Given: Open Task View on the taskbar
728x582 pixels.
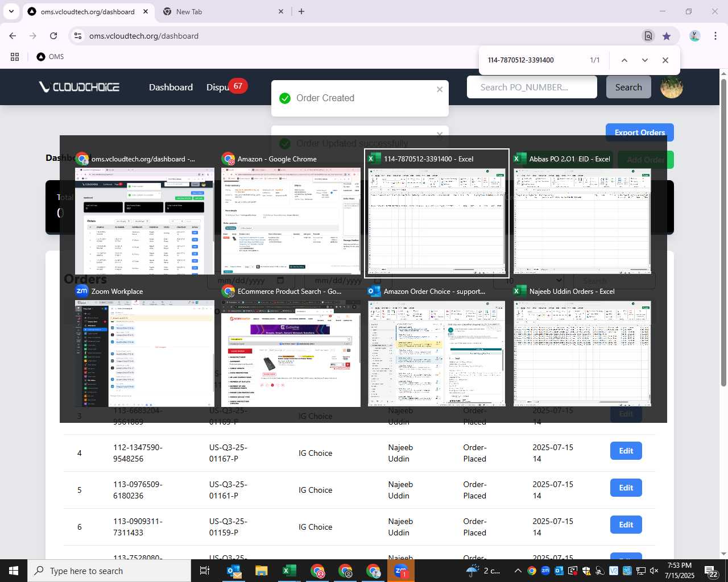Looking at the screenshot, I should click(205, 571).
